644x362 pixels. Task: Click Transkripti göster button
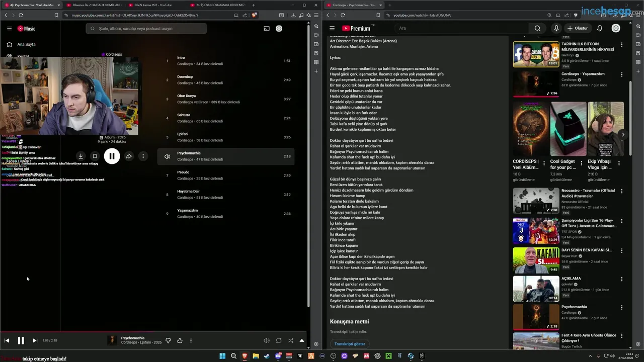click(x=350, y=344)
